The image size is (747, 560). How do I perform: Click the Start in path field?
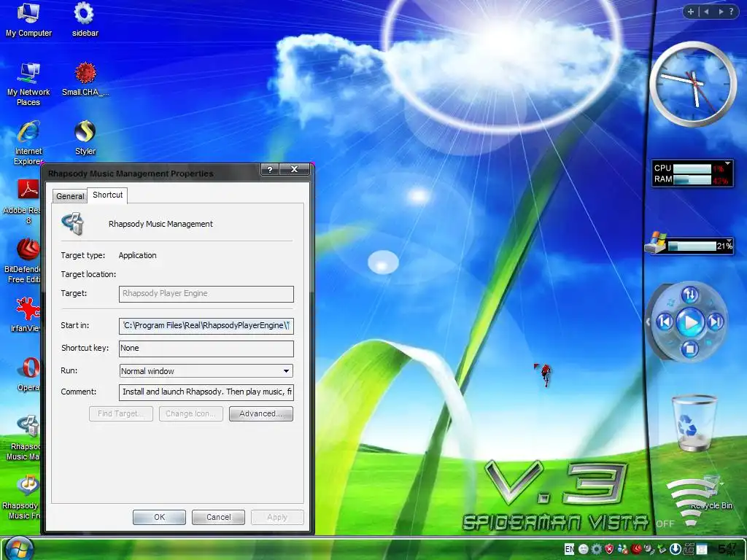point(206,326)
